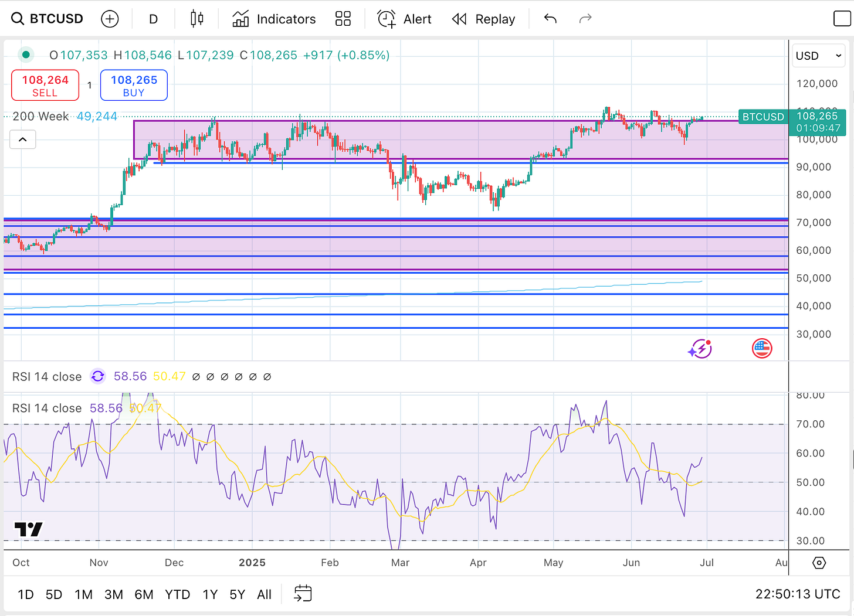Click the RSI refresh circular-arrows icon
Image resolution: width=854 pixels, height=616 pixels.
(x=98, y=376)
